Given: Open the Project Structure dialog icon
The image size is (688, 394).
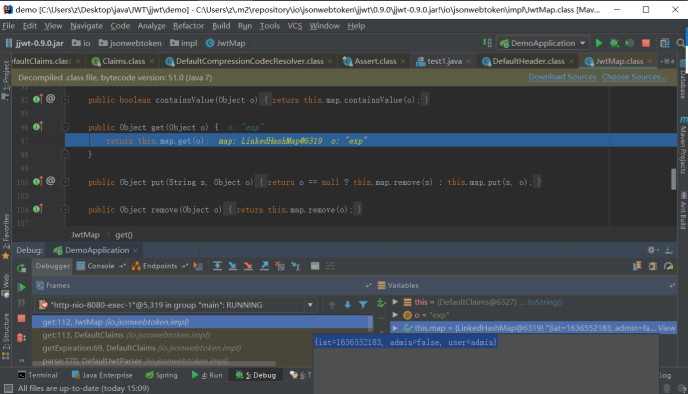Looking at the screenshot, I should (x=665, y=43).
